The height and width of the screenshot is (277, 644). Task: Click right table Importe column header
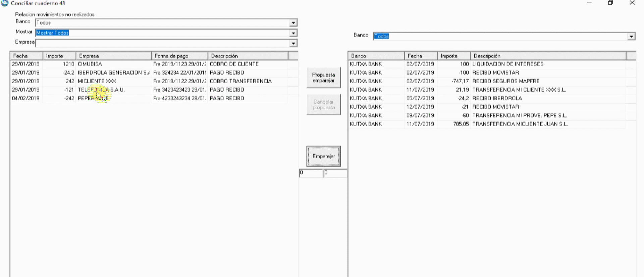[454, 56]
